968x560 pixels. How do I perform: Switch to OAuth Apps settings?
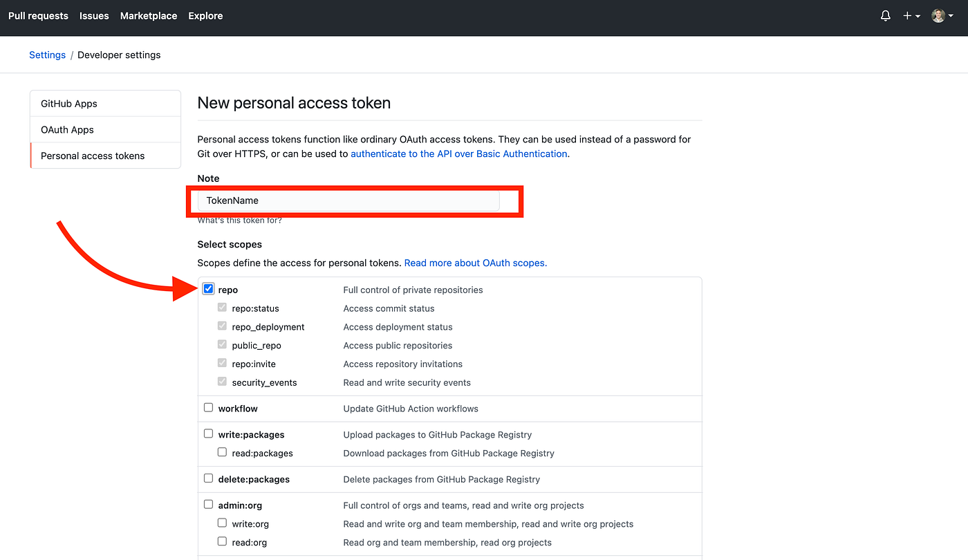(67, 129)
